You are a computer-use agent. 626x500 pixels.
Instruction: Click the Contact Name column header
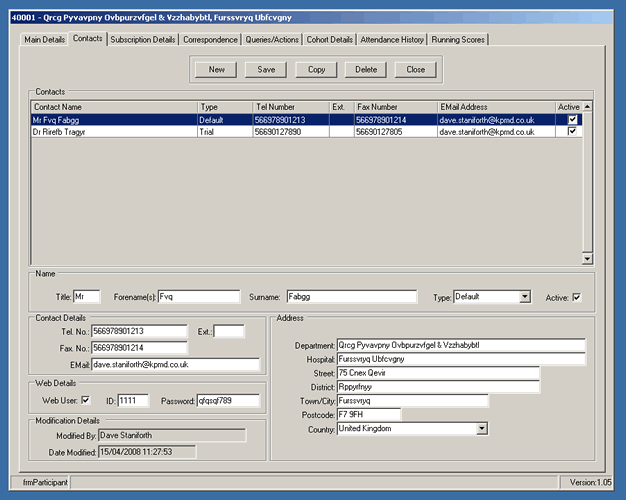tap(114, 107)
